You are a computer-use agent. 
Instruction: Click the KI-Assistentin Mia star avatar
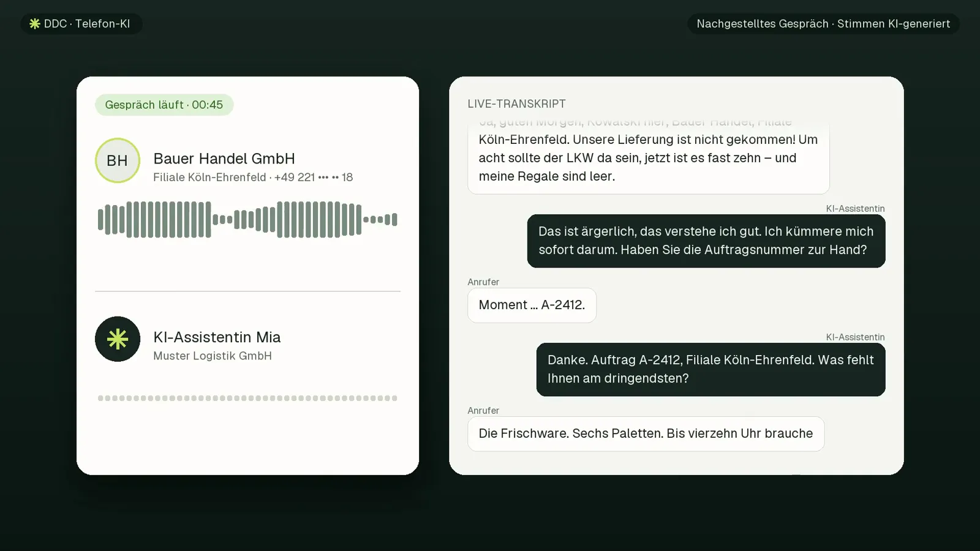tap(118, 339)
